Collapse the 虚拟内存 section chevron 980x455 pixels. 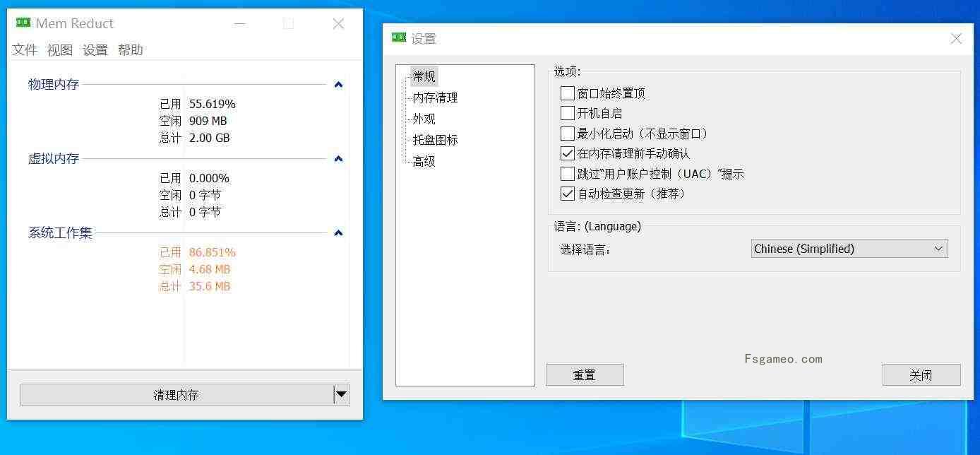[338, 159]
